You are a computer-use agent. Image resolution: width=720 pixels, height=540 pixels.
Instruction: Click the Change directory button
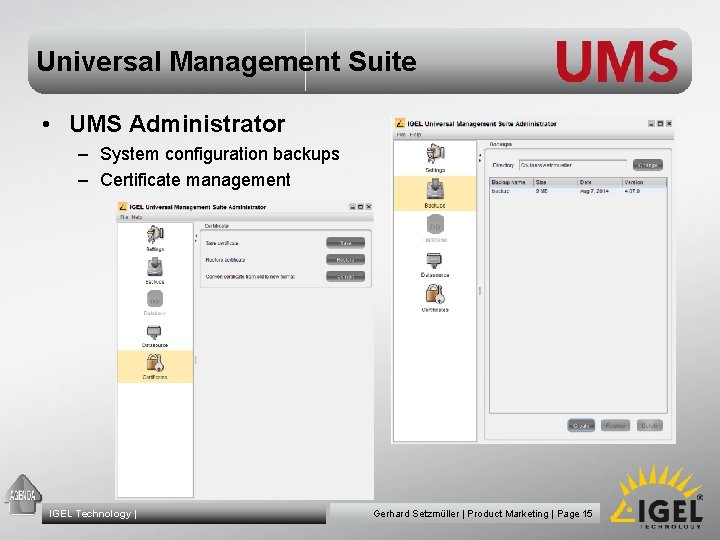[x=647, y=164]
